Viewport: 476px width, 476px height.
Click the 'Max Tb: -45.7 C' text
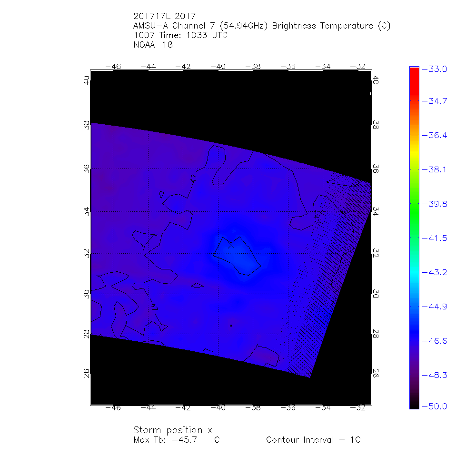point(177,440)
